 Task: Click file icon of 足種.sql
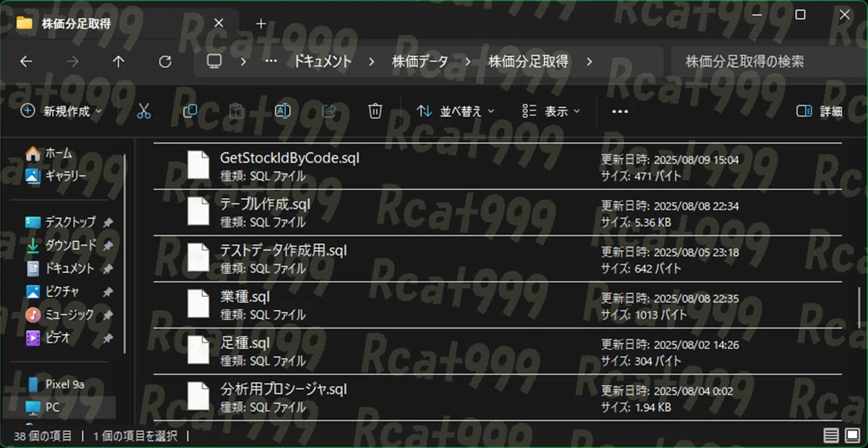(198, 350)
